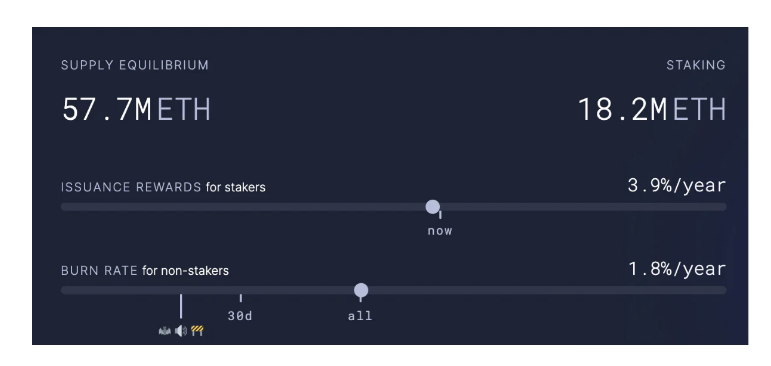Click the ISSUANCE REWARDS for stakers label
The image size is (771, 366).
[163, 187]
